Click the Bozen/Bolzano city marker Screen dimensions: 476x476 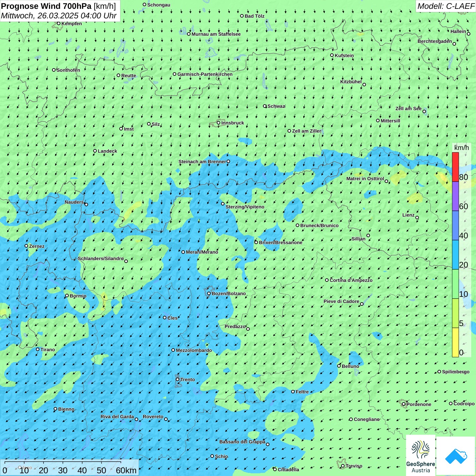click(209, 293)
